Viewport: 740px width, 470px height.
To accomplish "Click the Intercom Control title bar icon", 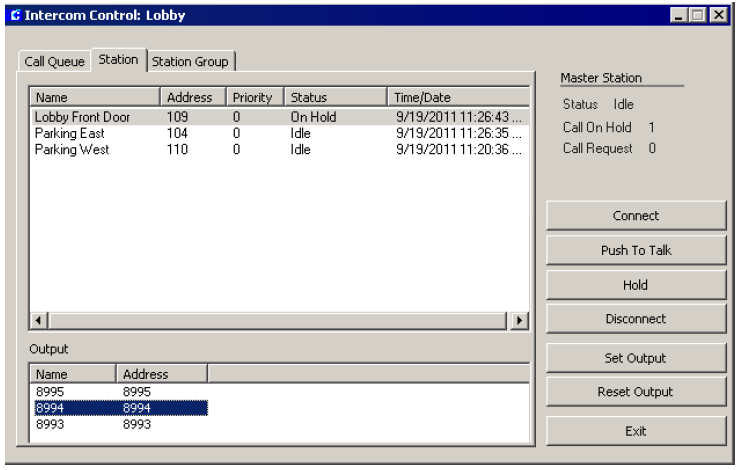I will 14,15.
